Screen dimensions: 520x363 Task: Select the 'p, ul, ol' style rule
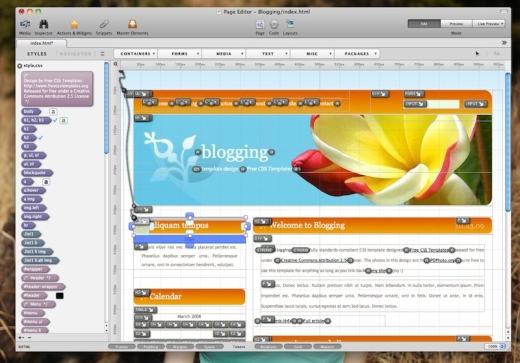[33, 155]
